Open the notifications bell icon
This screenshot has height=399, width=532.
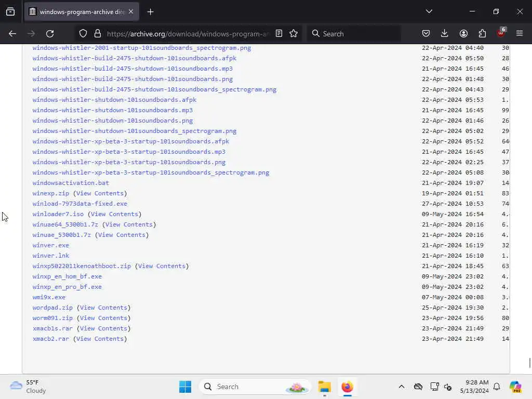497,387
